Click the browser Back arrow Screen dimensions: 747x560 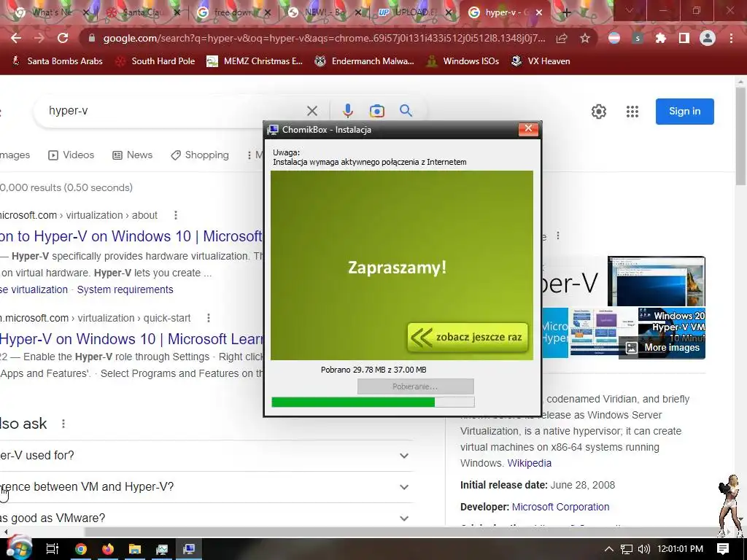click(16, 38)
